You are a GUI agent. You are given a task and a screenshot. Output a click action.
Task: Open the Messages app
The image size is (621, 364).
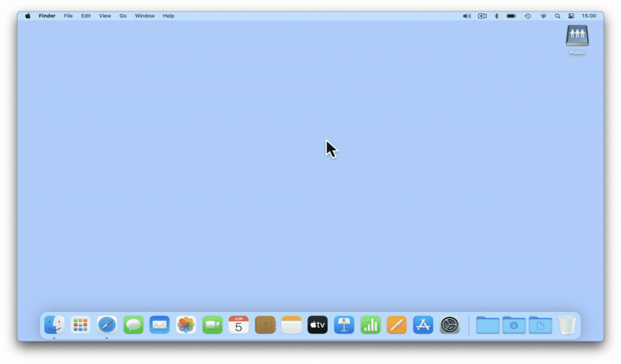pyautogui.click(x=133, y=325)
